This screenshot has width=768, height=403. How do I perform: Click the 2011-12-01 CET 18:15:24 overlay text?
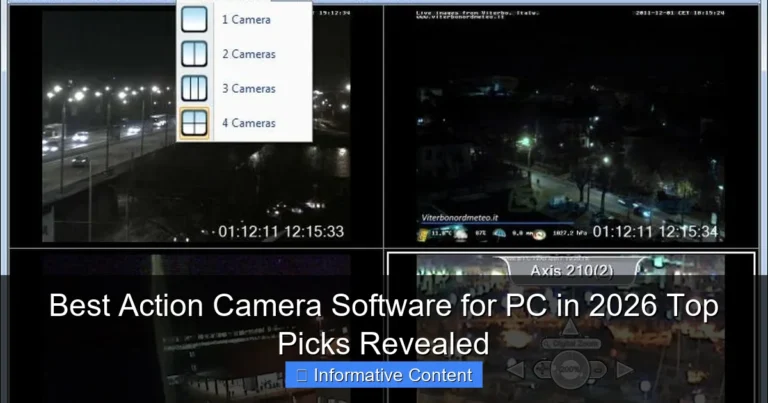(x=680, y=13)
